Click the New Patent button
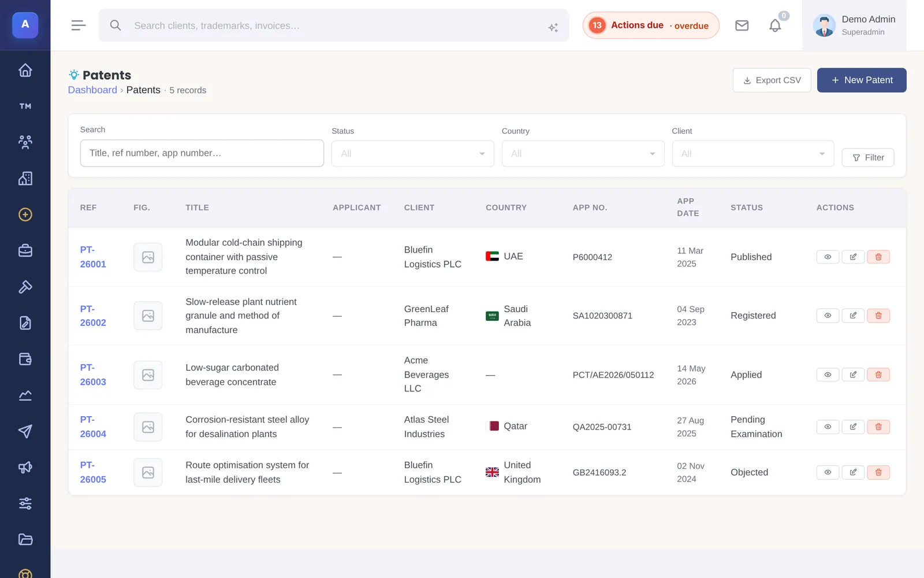 862,80
